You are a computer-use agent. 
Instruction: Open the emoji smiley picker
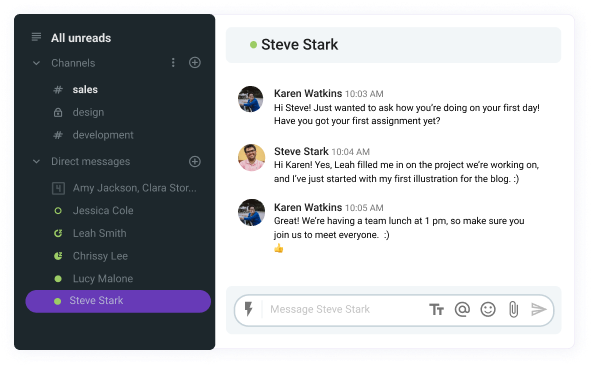click(x=488, y=309)
